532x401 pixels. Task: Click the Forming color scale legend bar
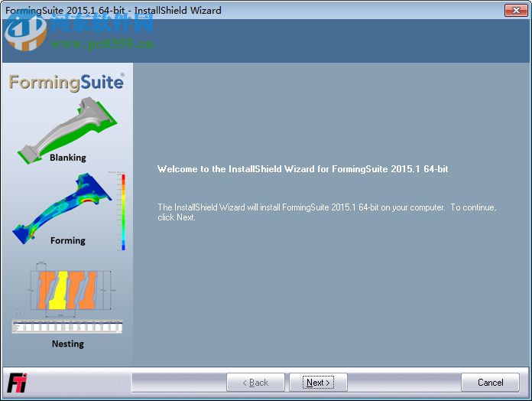(x=123, y=212)
